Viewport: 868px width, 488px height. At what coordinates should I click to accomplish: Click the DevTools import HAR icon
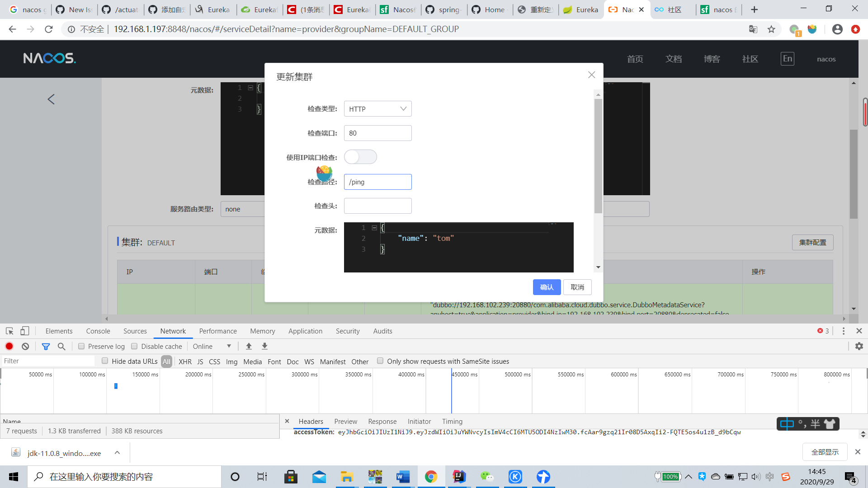pyautogui.click(x=249, y=346)
